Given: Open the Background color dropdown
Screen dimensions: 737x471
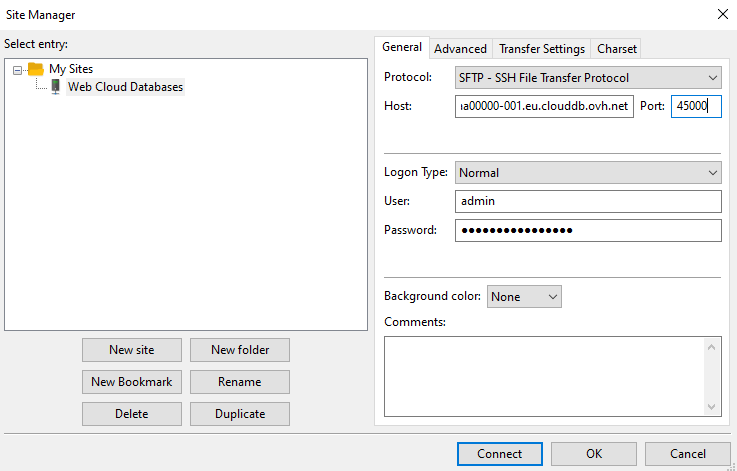Looking at the screenshot, I should 524,297.
